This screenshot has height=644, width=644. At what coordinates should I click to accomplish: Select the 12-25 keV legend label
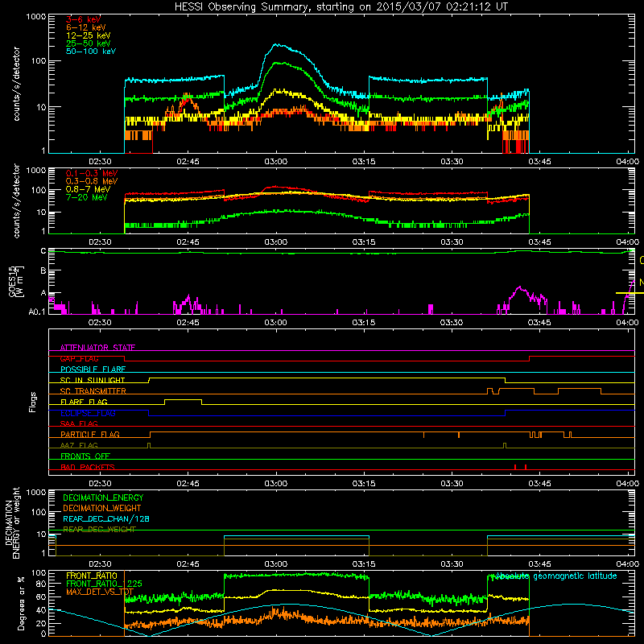(x=88, y=35)
